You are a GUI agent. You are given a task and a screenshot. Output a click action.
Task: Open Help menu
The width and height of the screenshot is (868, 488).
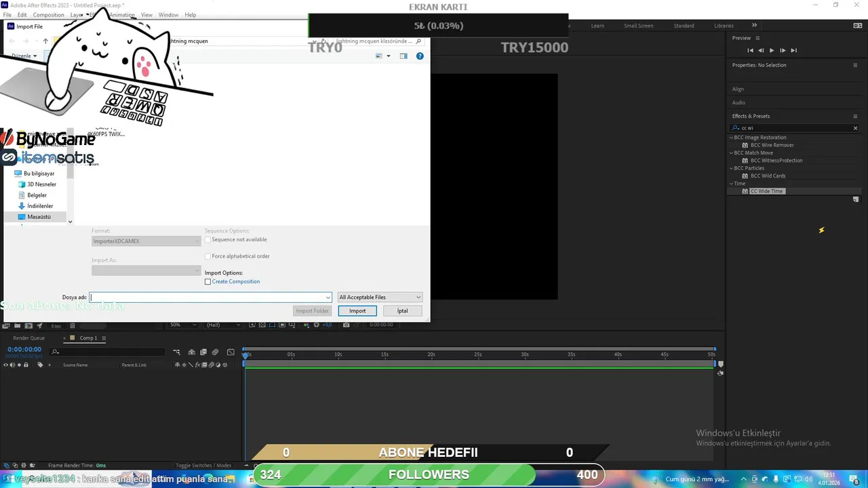191,15
